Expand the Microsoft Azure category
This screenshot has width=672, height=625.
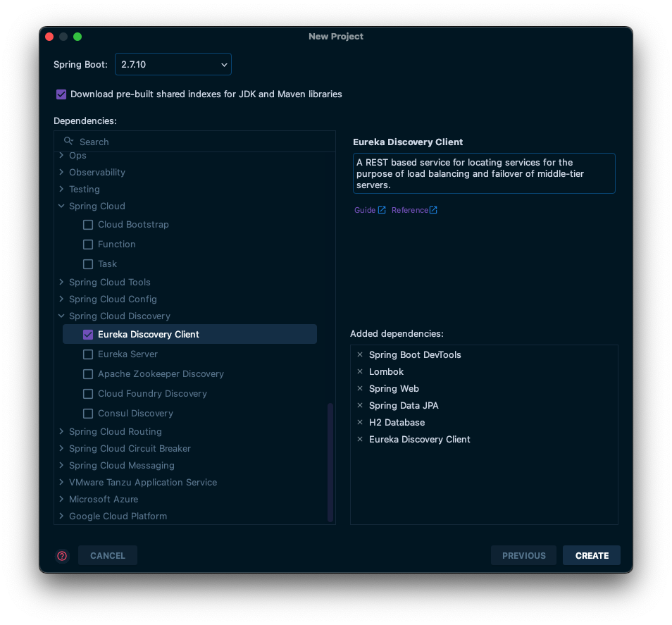(61, 499)
